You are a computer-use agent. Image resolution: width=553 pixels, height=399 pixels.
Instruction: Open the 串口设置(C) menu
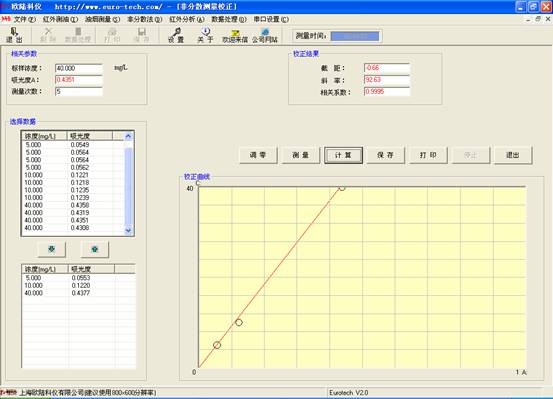[271, 19]
